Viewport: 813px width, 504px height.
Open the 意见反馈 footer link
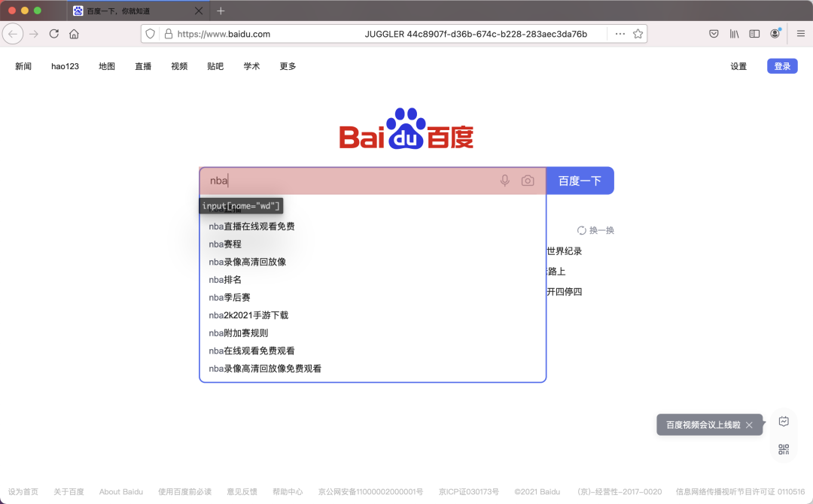tap(241, 491)
